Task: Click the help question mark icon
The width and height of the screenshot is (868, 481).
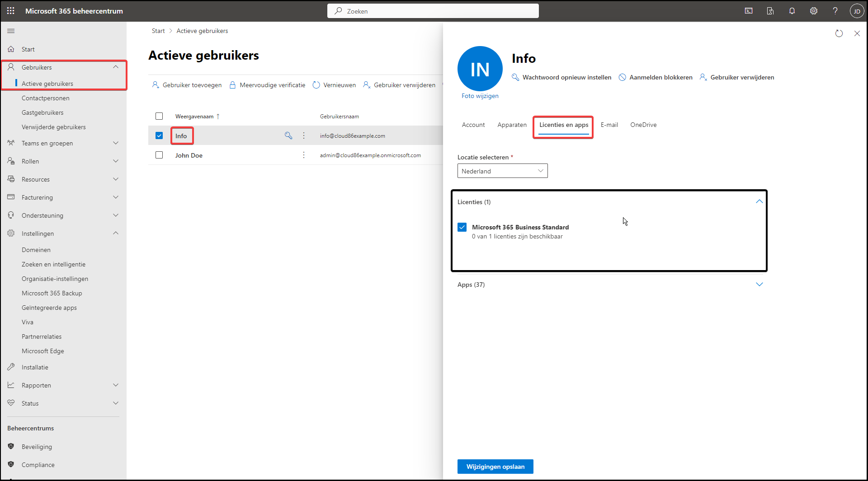Action: (x=835, y=11)
